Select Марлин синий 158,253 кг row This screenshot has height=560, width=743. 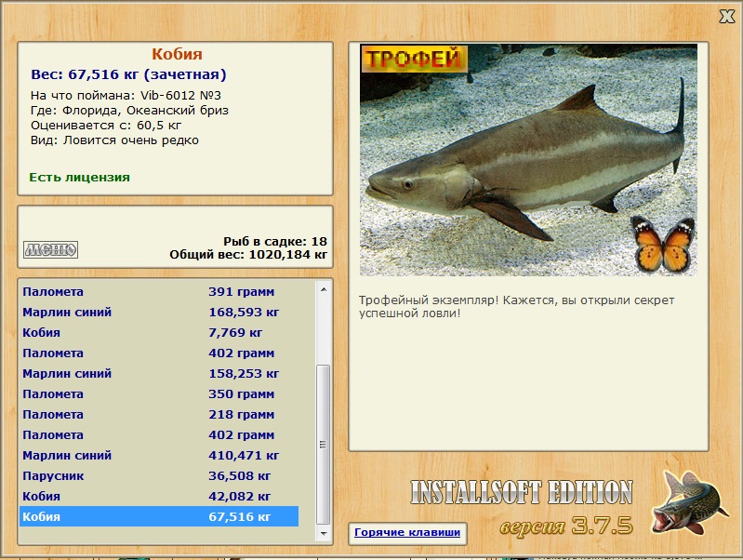pos(159,373)
